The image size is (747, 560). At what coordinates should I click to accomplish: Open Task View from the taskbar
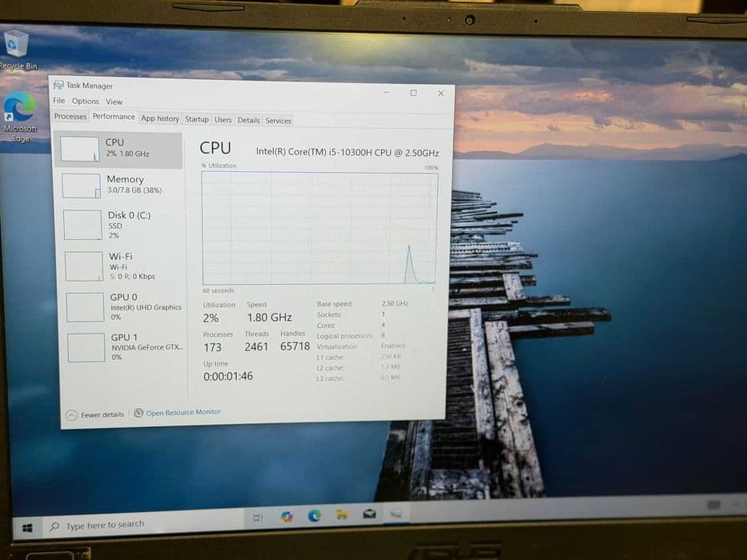[258, 518]
